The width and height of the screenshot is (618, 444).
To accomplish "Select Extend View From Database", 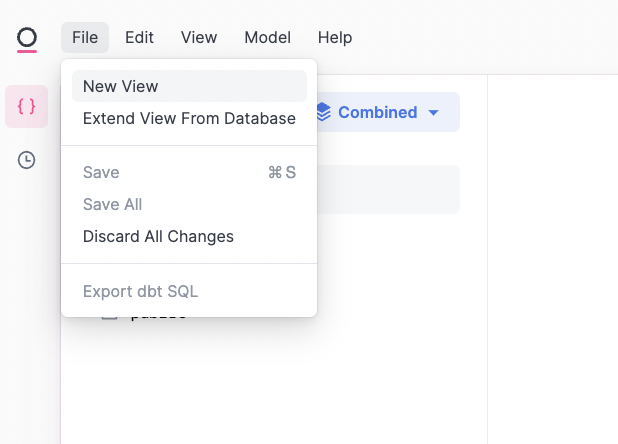I will pos(189,118).
